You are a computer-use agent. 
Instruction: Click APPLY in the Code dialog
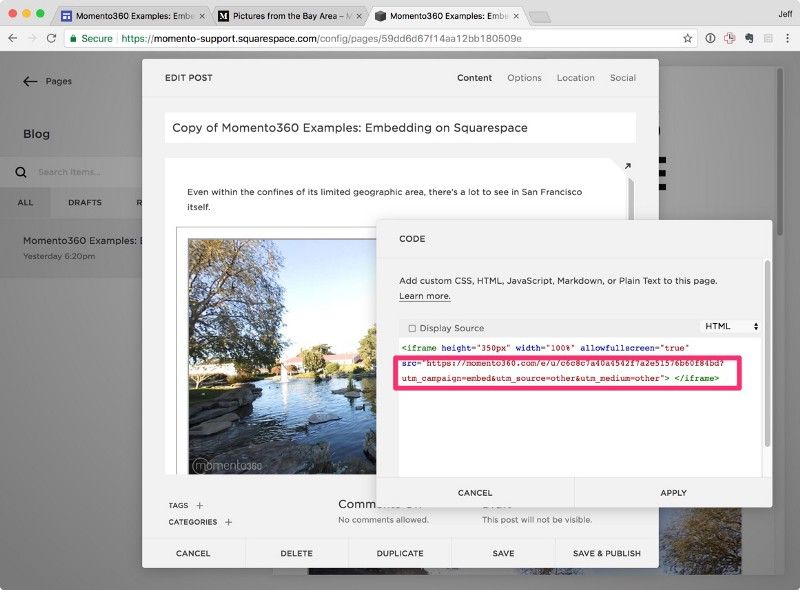pos(673,493)
